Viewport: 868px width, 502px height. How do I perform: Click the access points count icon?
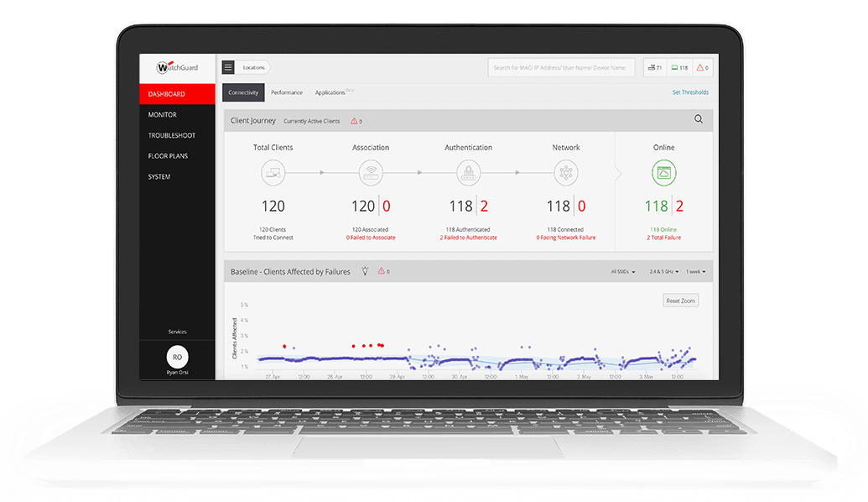(652, 67)
